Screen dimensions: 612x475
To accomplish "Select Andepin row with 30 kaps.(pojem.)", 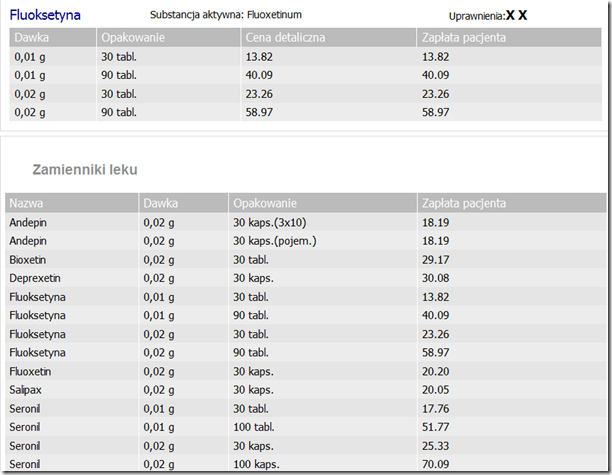I will point(306,241).
